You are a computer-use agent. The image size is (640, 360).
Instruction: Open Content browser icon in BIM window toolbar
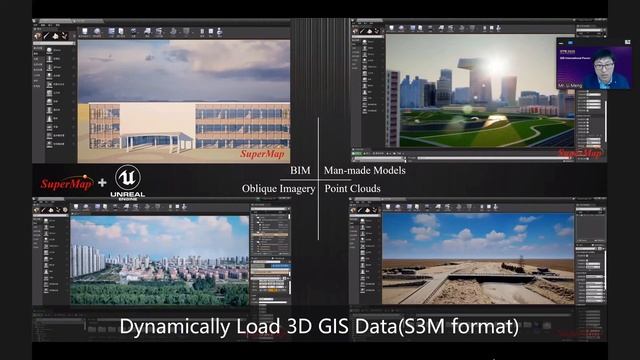(111, 31)
